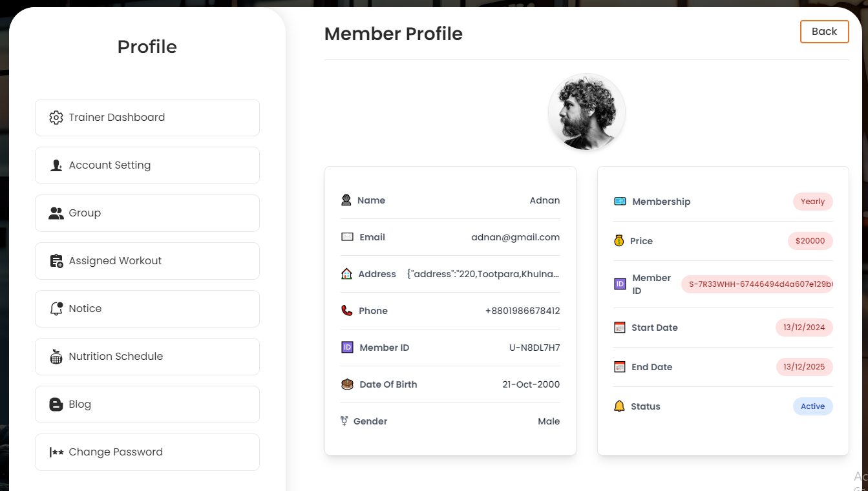Click the Trainer Dashboard gear icon
The image size is (868, 491).
[x=56, y=118]
